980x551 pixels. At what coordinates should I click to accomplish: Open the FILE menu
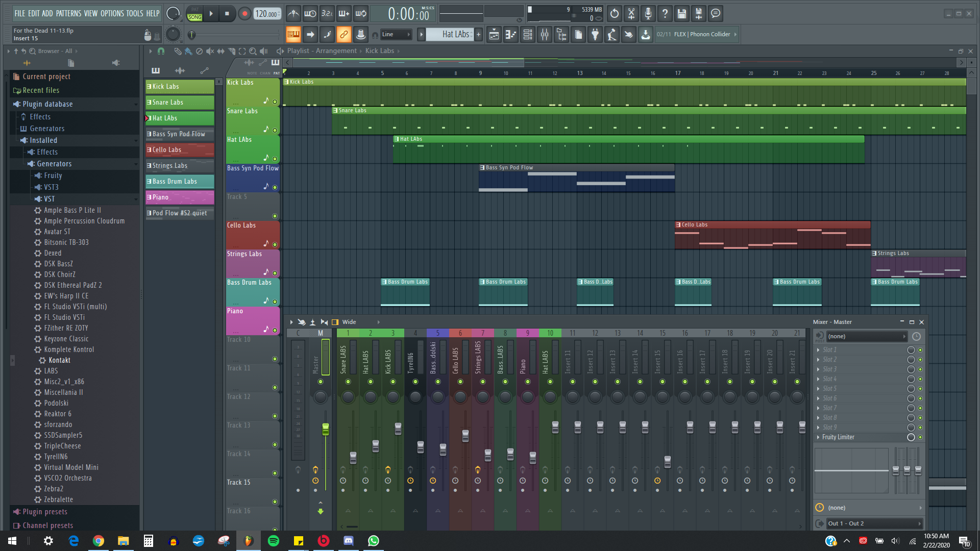coord(20,13)
